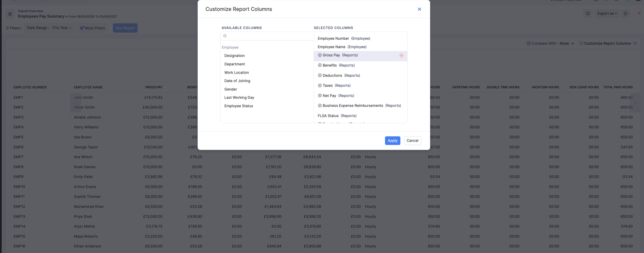Click the gear icon beside Taxes
The image size is (644, 253).
320,85
